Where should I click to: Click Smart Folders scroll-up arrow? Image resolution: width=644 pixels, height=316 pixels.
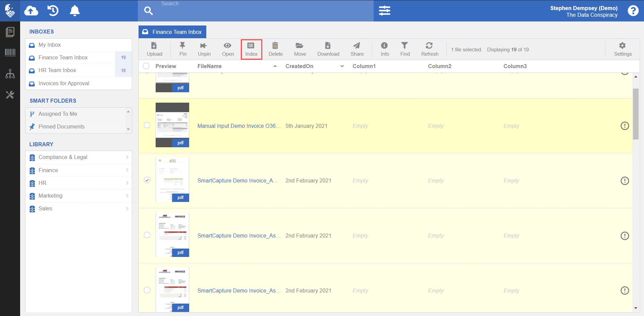click(128, 111)
